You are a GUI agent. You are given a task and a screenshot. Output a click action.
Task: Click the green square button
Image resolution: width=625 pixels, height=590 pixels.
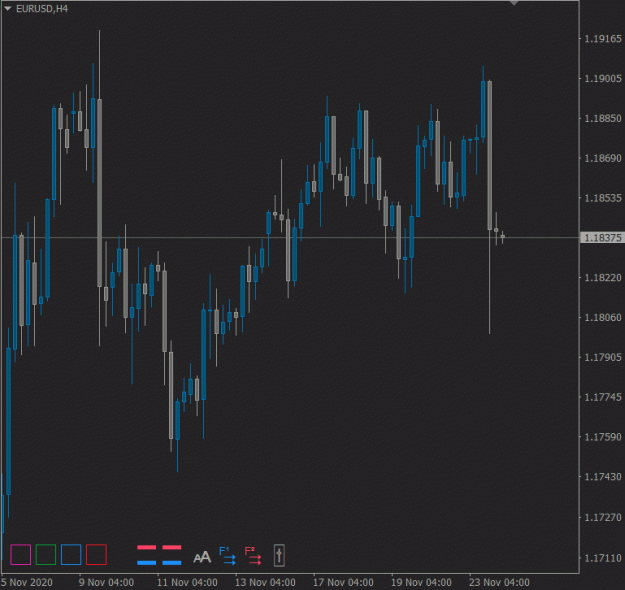point(46,555)
